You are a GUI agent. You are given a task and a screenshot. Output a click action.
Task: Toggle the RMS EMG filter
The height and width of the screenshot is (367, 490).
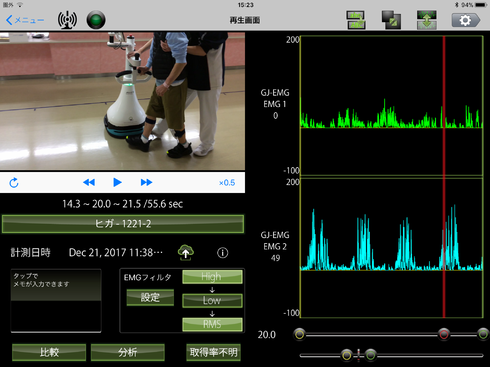pos(212,324)
